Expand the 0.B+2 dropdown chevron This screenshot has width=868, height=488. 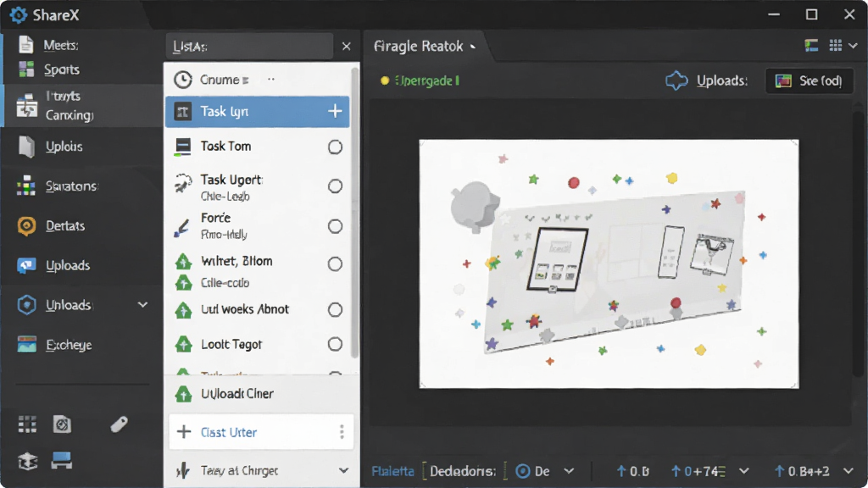[x=849, y=471]
